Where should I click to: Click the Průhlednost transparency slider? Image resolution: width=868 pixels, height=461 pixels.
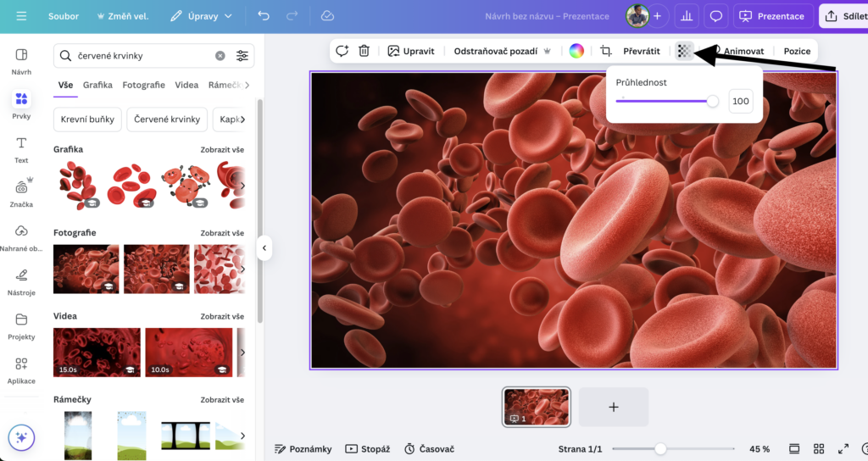coord(666,102)
